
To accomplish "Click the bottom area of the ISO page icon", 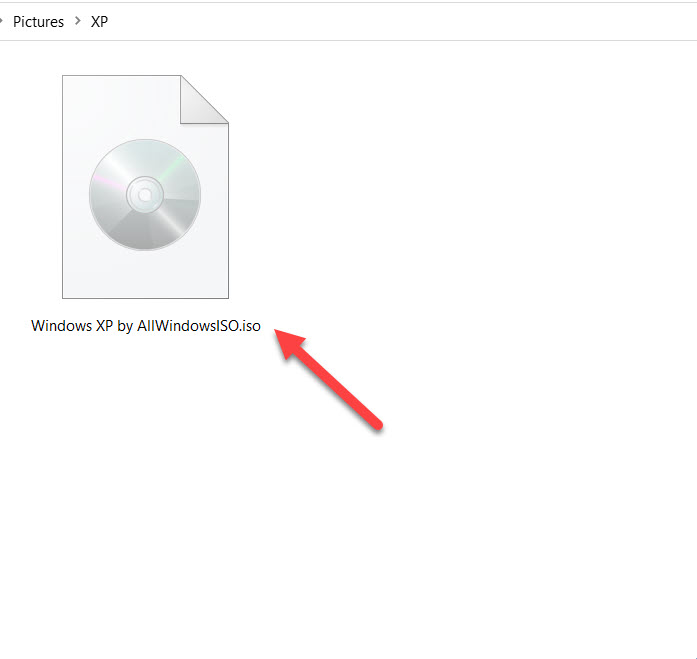I will pyautogui.click(x=145, y=276).
